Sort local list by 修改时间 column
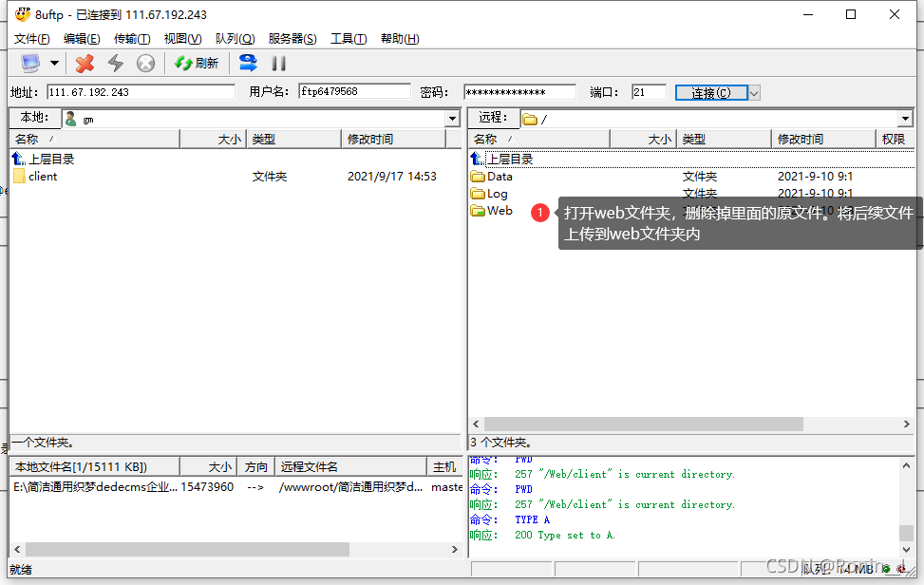Viewport: 924px width, 585px height. 393,139
